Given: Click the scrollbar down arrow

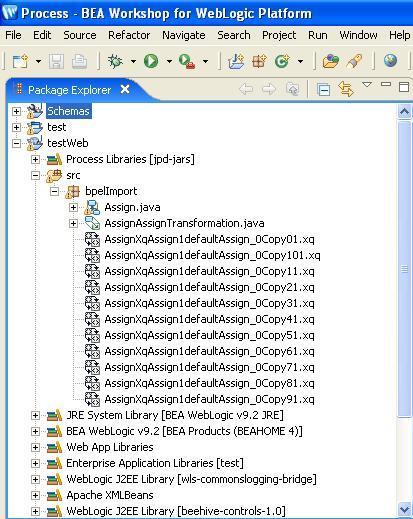Looking at the screenshot, I should point(404,510).
